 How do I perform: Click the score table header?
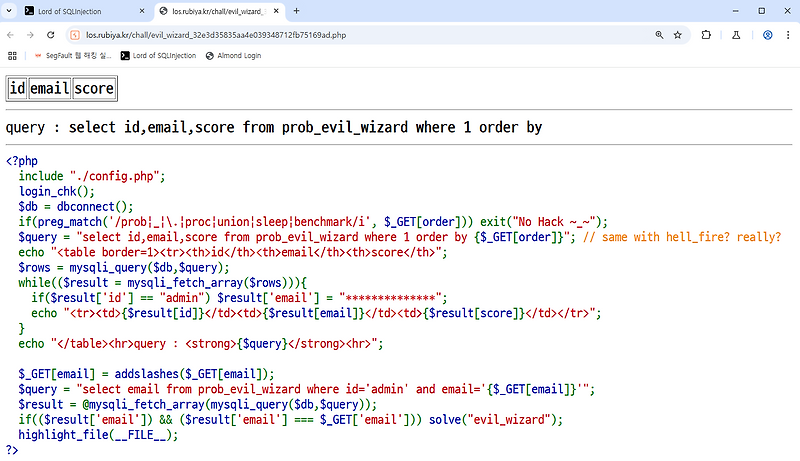click(x=94, y=88)
